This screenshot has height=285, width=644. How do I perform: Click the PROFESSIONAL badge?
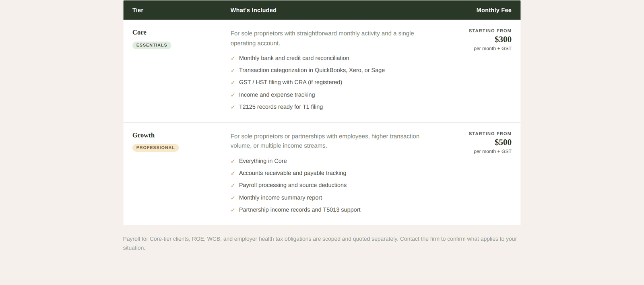pos(155,148)
